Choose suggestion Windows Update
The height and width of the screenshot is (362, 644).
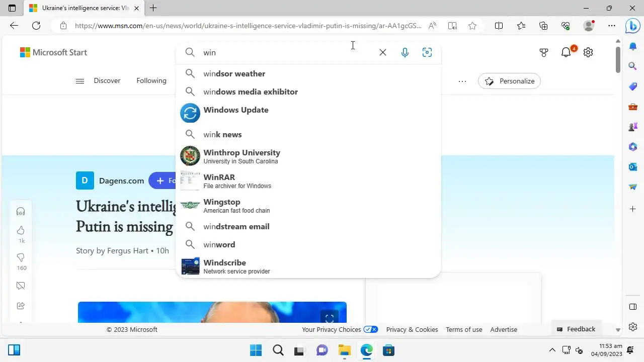tap(308, 113)
